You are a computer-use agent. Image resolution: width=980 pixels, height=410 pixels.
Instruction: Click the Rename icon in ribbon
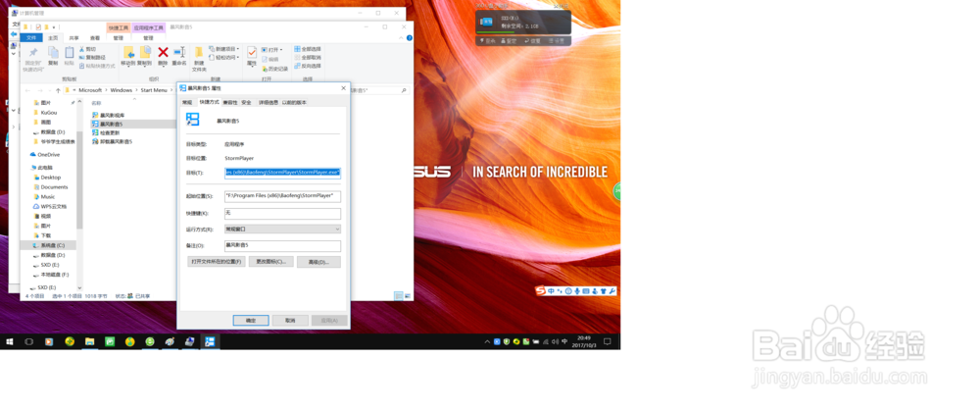click(179, 53)
